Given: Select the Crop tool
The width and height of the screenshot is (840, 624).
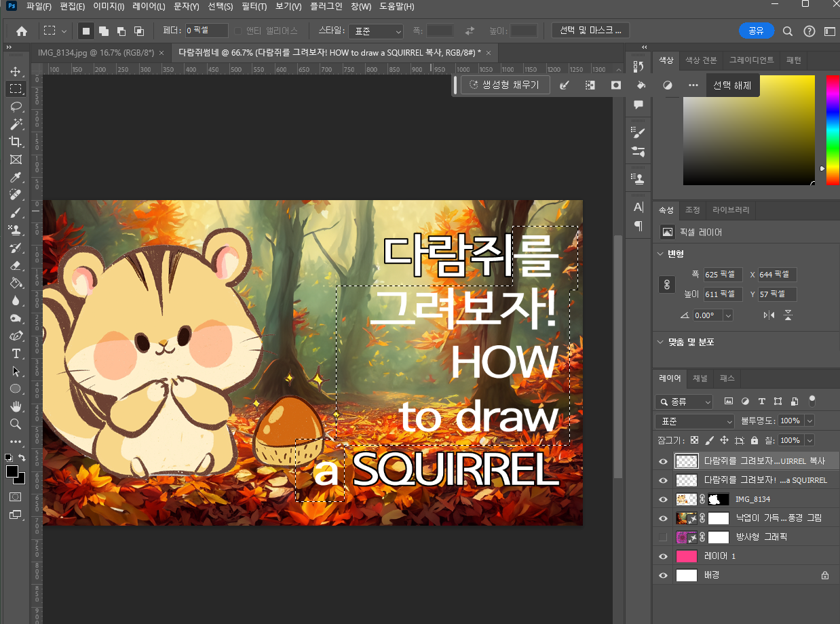Looking at the screenshot, I should pos(15,142).
